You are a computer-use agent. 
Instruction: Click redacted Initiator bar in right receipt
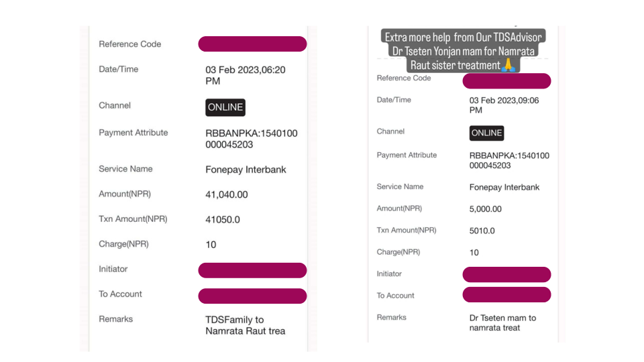point(506,274)
